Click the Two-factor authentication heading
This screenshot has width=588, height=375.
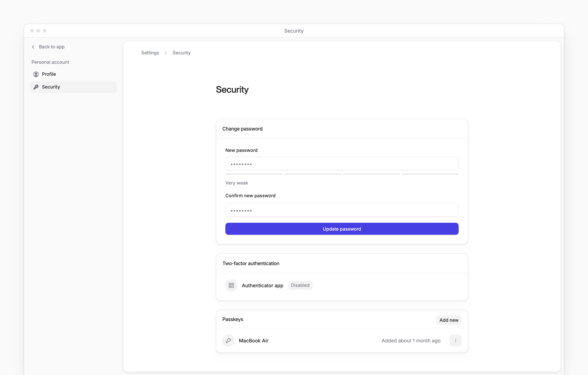[x=251, y=263]
